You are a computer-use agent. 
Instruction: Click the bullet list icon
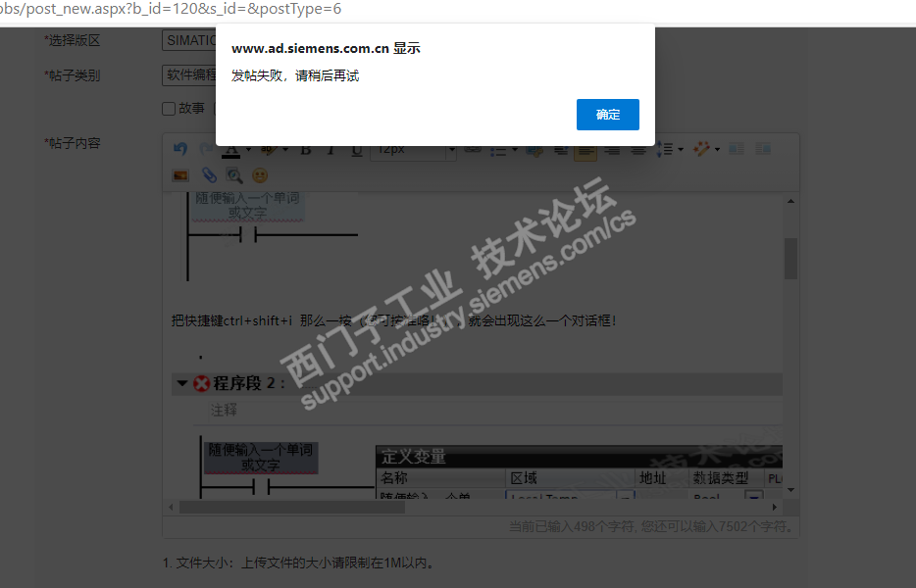tap(498, 151)
